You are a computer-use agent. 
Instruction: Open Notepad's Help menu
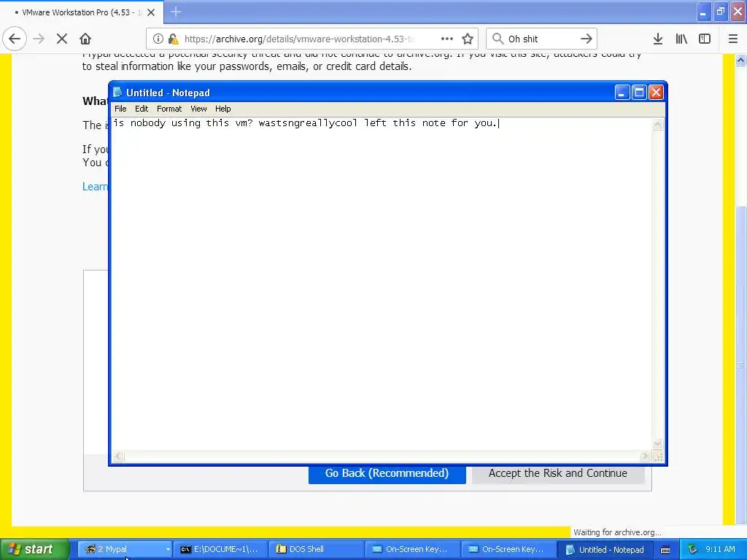click(x=223, y=109)
